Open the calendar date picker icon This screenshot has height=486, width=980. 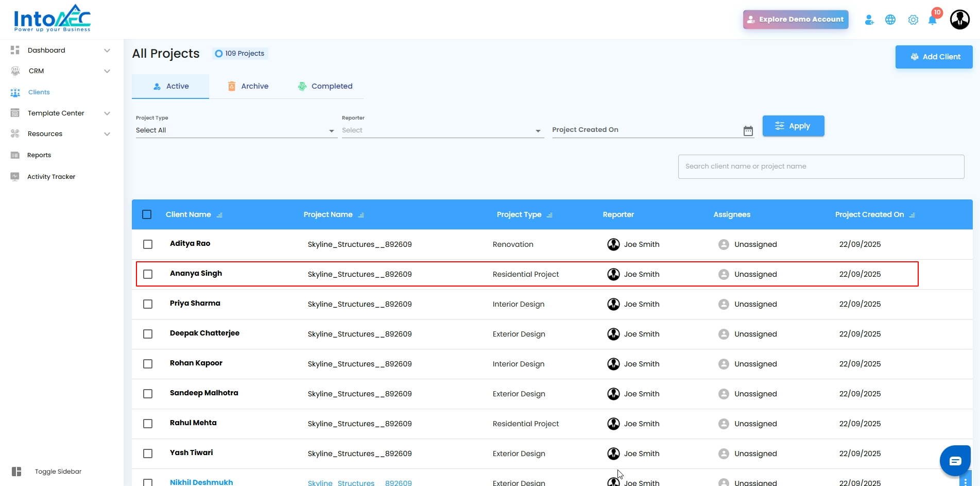(748, 131)
